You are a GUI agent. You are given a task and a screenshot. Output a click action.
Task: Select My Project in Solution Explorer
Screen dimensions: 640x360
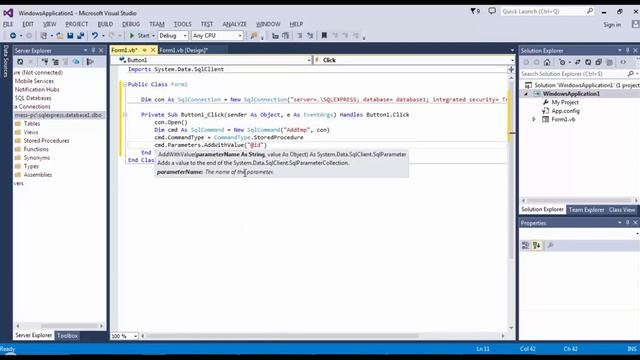pyautogui.click(x=565, y=102)
